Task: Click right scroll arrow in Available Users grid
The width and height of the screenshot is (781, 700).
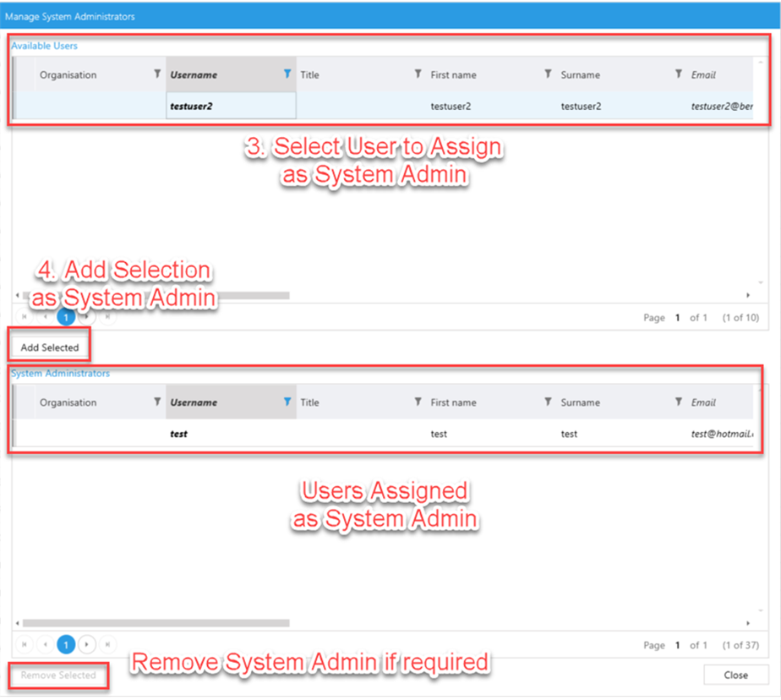Action: [748, 295]
